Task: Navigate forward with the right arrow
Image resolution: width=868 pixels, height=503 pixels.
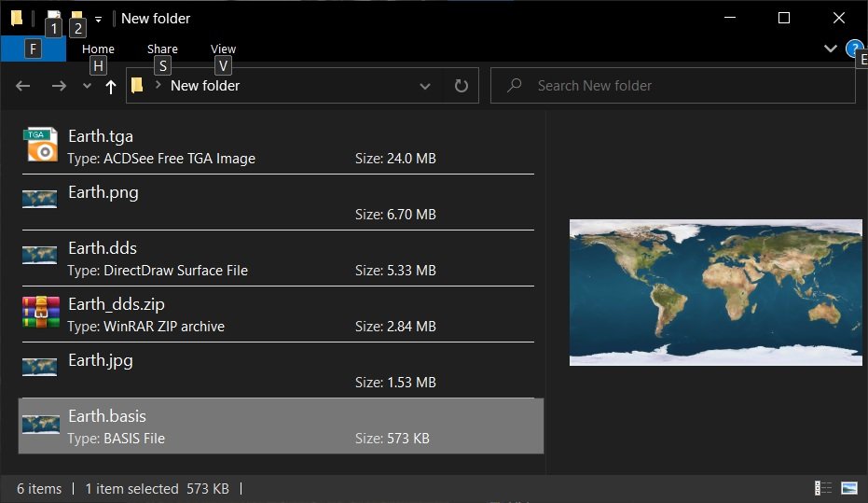Action: [x=59, y=86]
